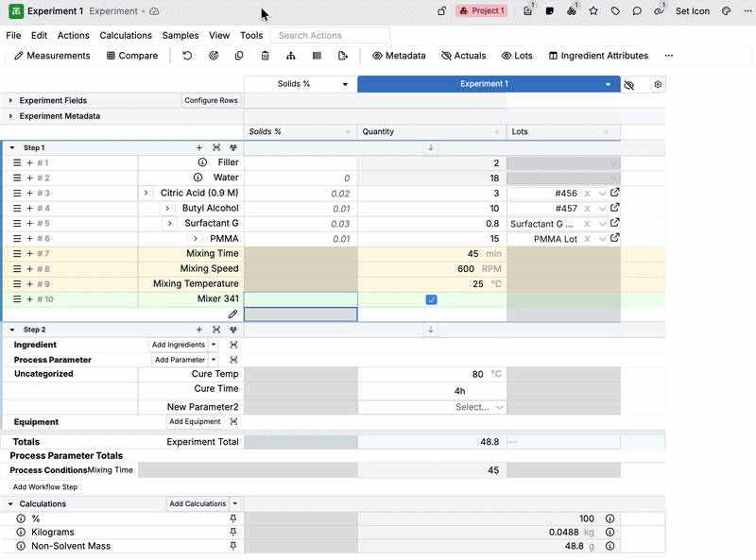Open the comments speech bubble icon

pyautogui.click(x=637, y=11)
